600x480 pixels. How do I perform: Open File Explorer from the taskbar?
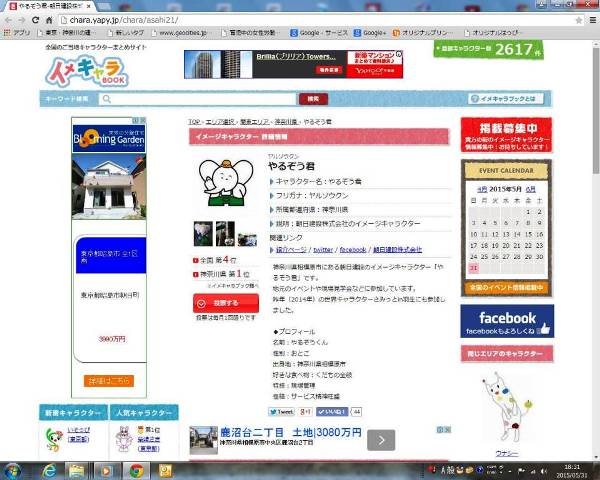tap(77, 471)
